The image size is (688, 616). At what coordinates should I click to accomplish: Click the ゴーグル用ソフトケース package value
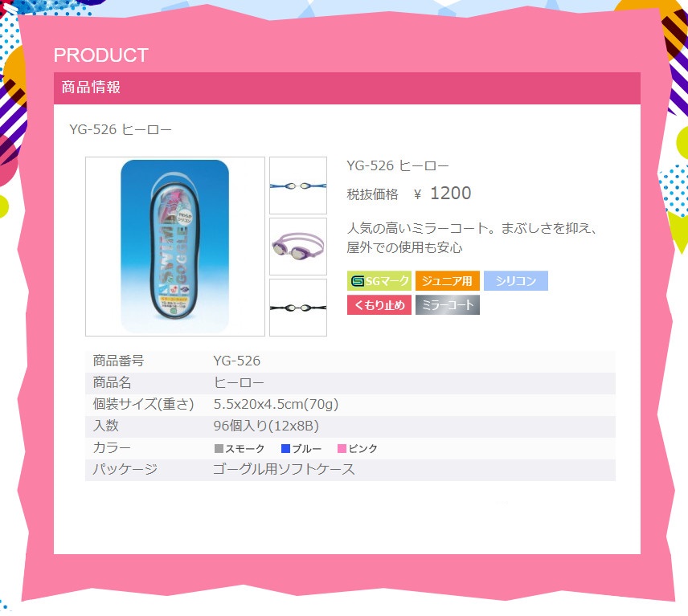tap(284, 470)
